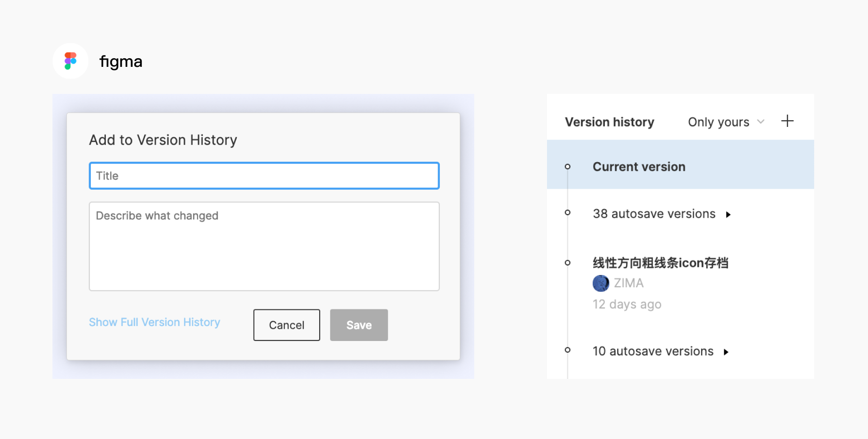
Task: Open Show Full Version History link
Action: pos(154,322)
